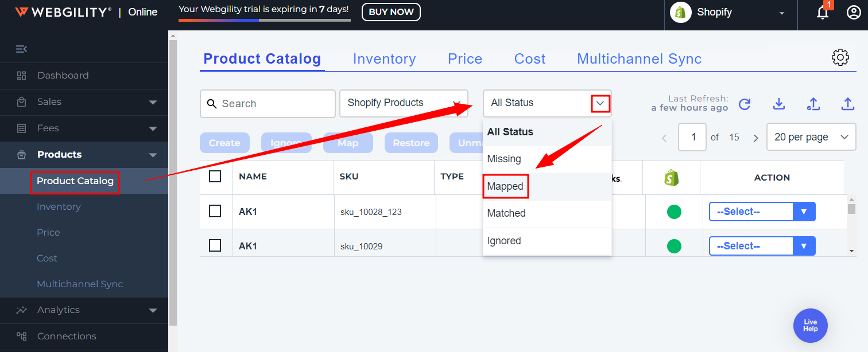This screenshot has width=868, height=352.
Task: Click the green Shopify status dot for sku_10029
Action: click(674, 247)
